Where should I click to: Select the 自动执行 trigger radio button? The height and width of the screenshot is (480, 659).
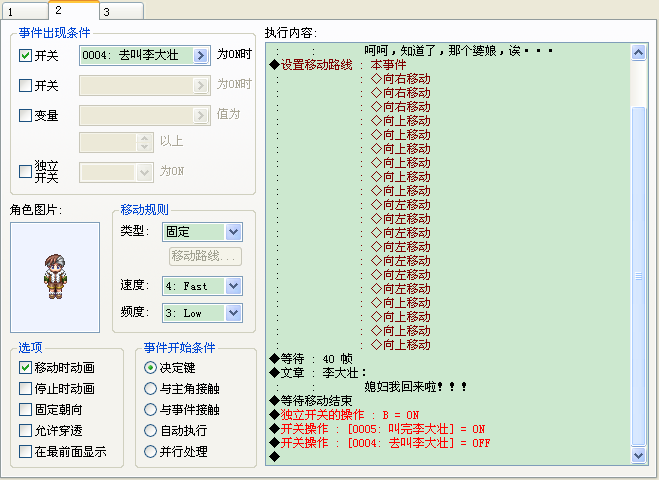tap(150, 430)
